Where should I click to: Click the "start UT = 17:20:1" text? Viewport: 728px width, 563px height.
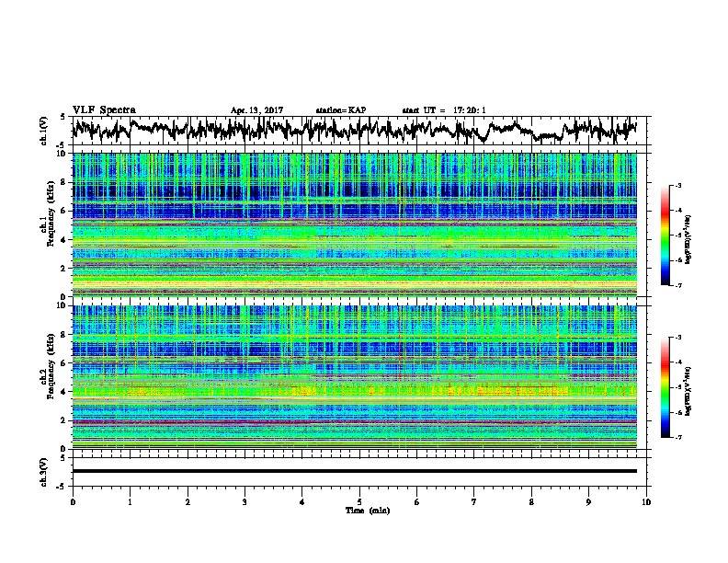(444, 110)
